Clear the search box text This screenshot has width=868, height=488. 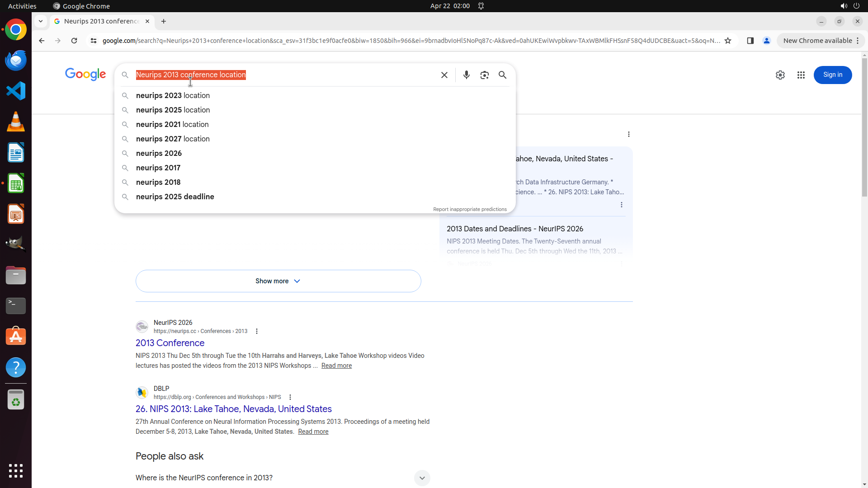[444, 75]
